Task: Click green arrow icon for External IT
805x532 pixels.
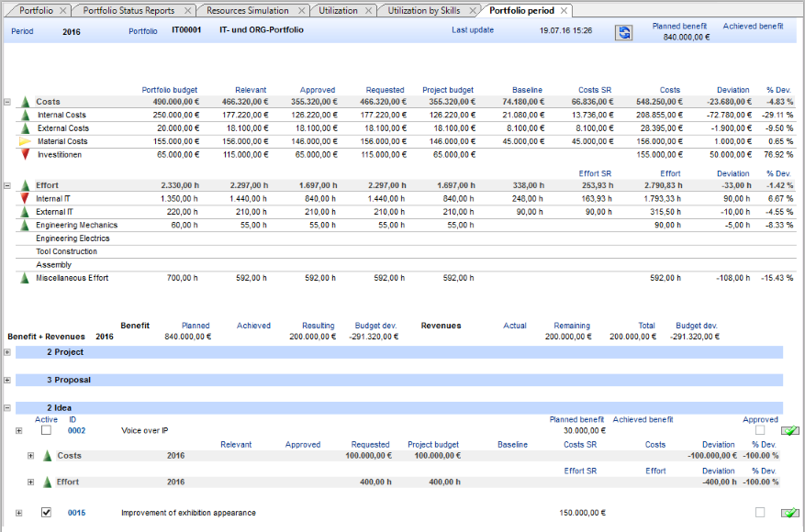Action: click(25, 212)
